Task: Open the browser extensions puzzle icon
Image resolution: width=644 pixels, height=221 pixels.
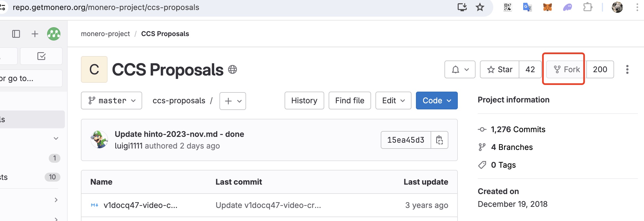Action: coord(587,7)
